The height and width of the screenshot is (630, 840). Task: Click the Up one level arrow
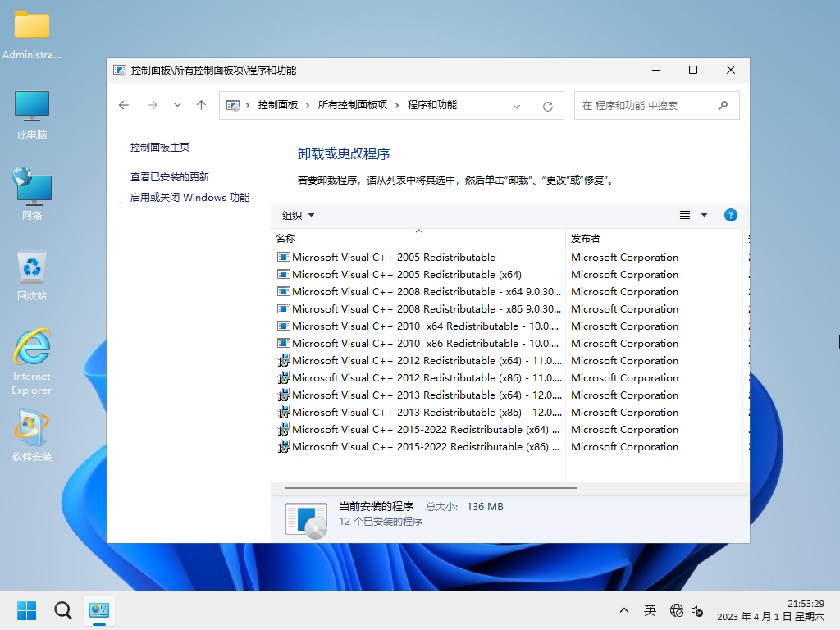click(x=201, y=105)
